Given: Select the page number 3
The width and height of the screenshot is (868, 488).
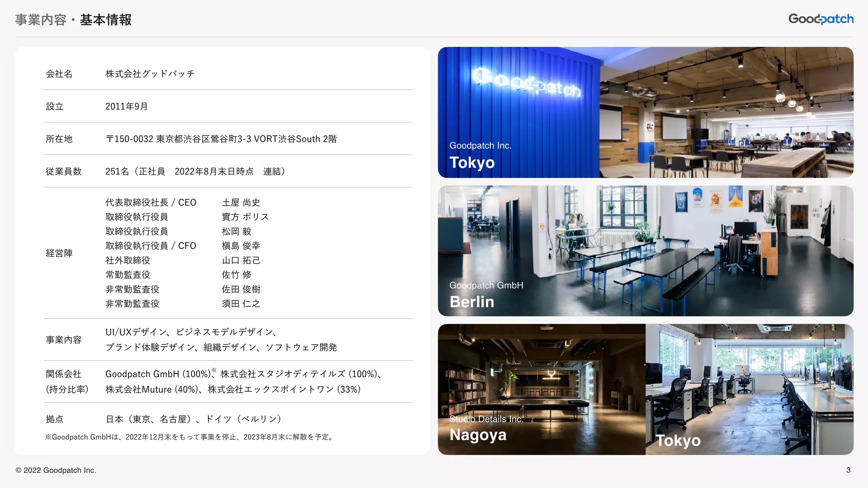Looking at the screenshot, I should coord(849,470).
